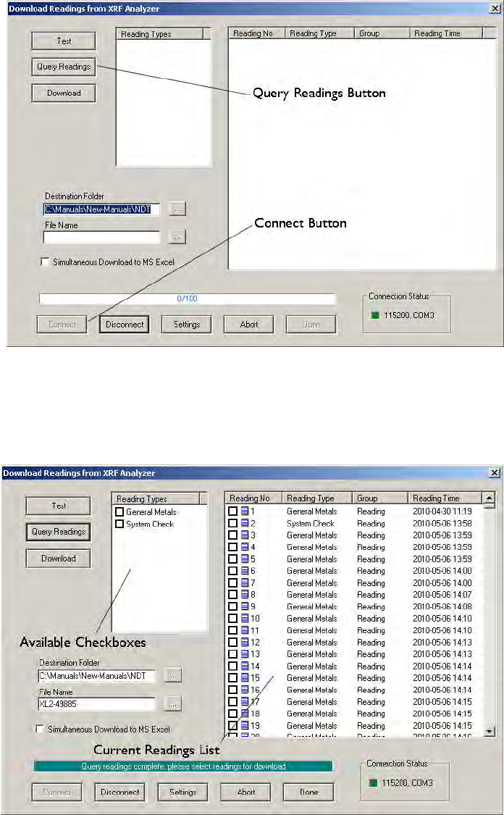
Task: Click the reading icon for reading 13
Action: [x=245, y=654]
